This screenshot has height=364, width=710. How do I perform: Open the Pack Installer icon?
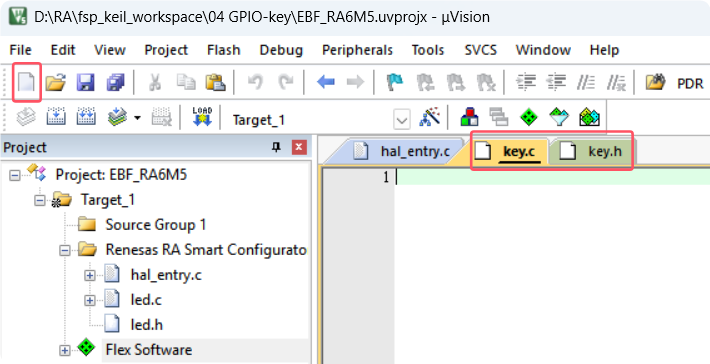coord(589,118)
